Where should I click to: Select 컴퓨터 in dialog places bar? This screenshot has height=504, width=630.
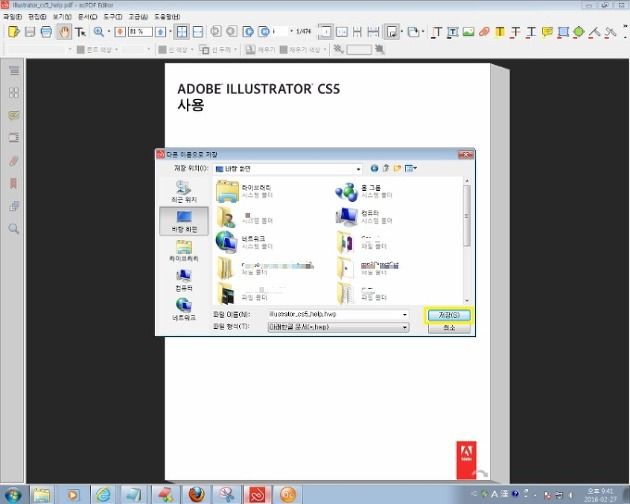coord(184,280)
